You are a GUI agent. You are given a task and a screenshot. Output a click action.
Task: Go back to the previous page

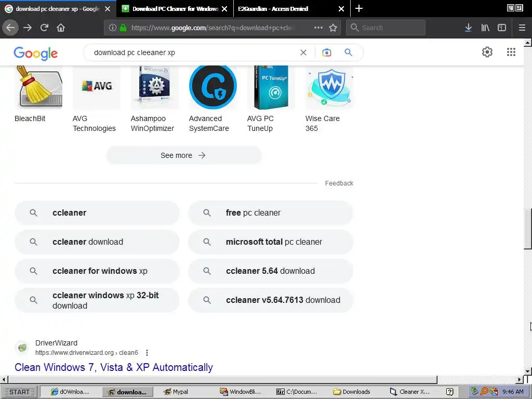(x=10, y=28)
